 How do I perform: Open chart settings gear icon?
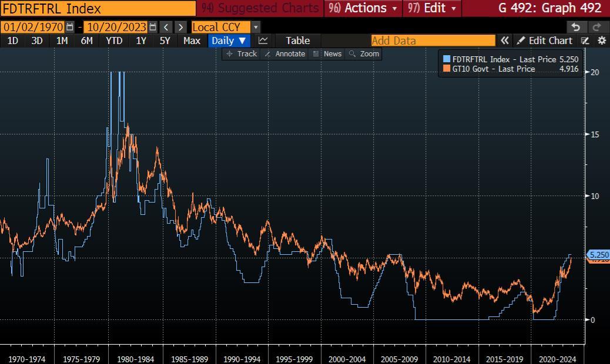601,41
